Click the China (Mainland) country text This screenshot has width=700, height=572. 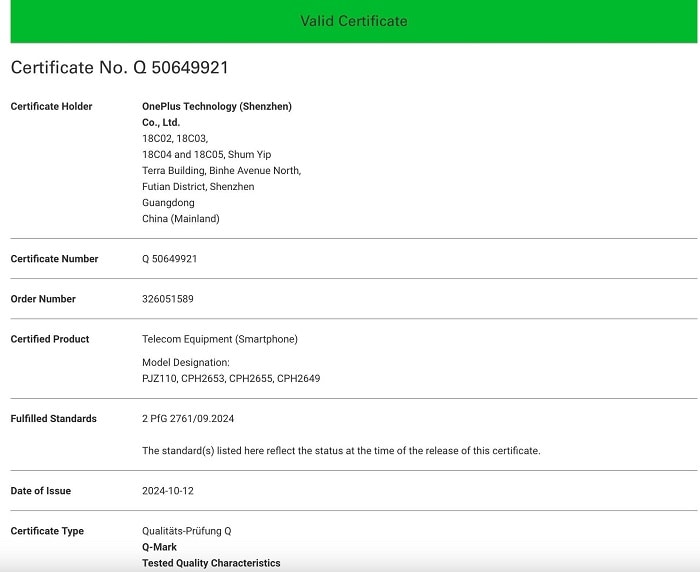click(181, 219)
